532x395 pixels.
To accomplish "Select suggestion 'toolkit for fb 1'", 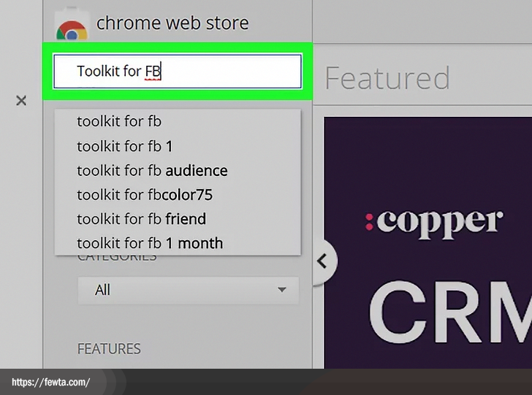I will click(178, 146).
